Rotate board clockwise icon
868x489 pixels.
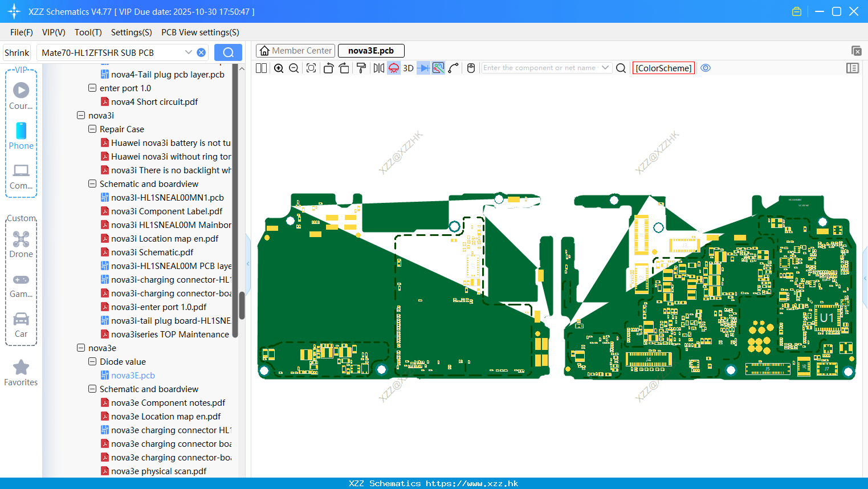(344, 68)
